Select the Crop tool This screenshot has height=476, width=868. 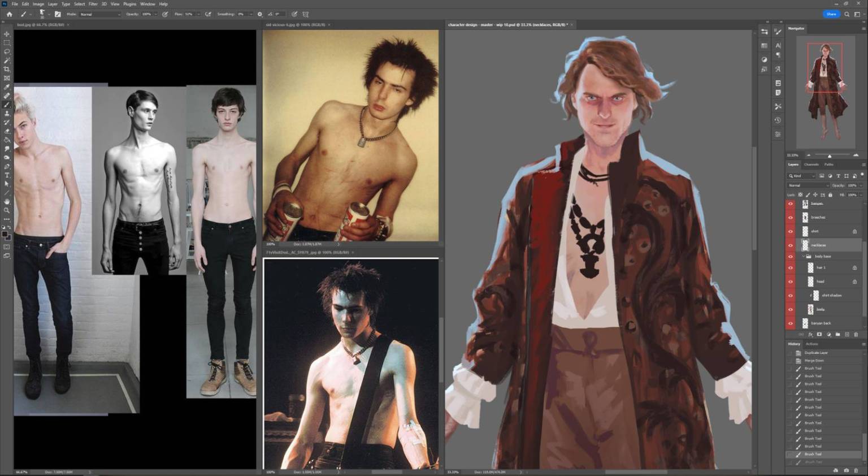pyautogui.click(x=7, y=69)
